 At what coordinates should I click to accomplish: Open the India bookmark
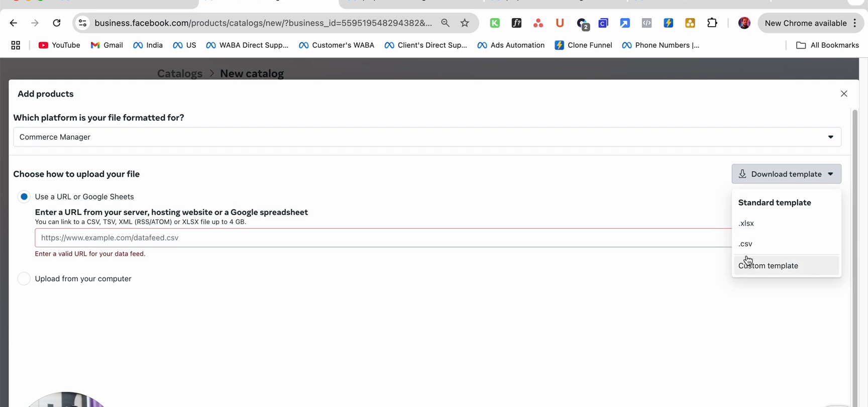click(x=148, y=45)
